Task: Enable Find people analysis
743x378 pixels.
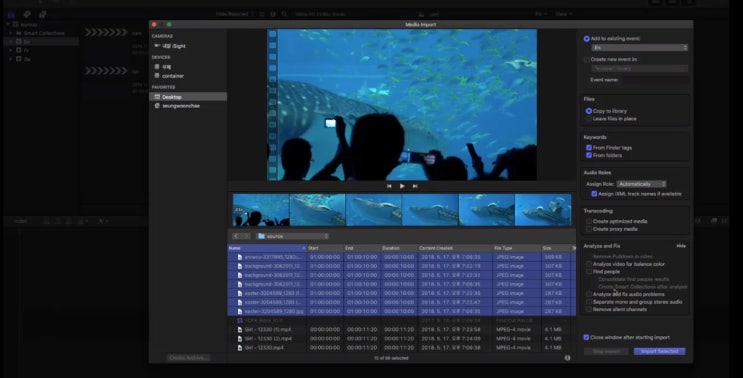Action: pyautogui.click(x=589, y=271)
